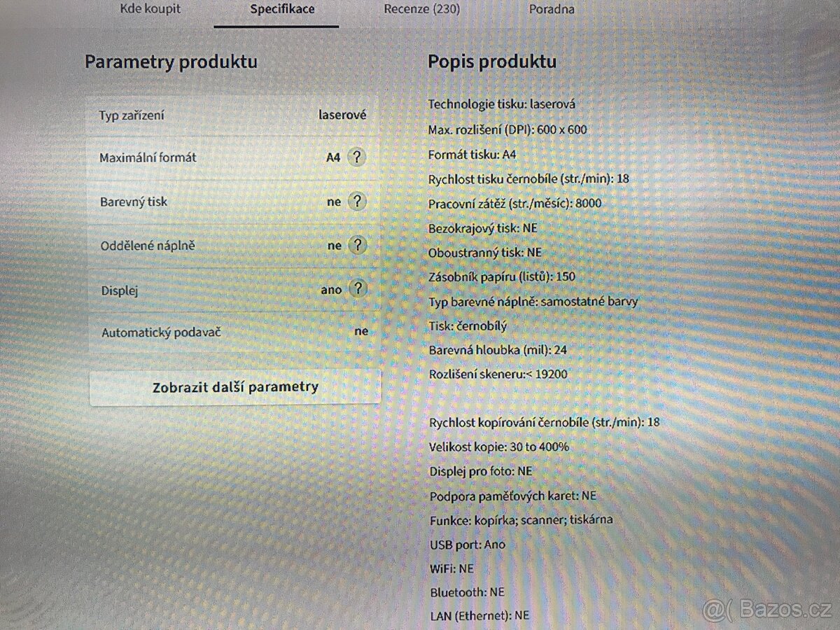Screen dimensions: 840x630
Task: Click the ano value in Displej row
Action: (331, 288)
